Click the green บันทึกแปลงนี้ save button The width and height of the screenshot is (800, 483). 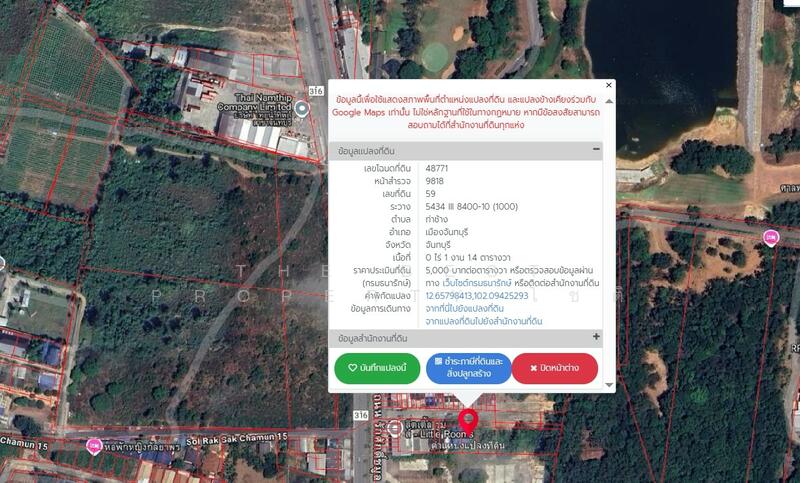pos(377,367)
